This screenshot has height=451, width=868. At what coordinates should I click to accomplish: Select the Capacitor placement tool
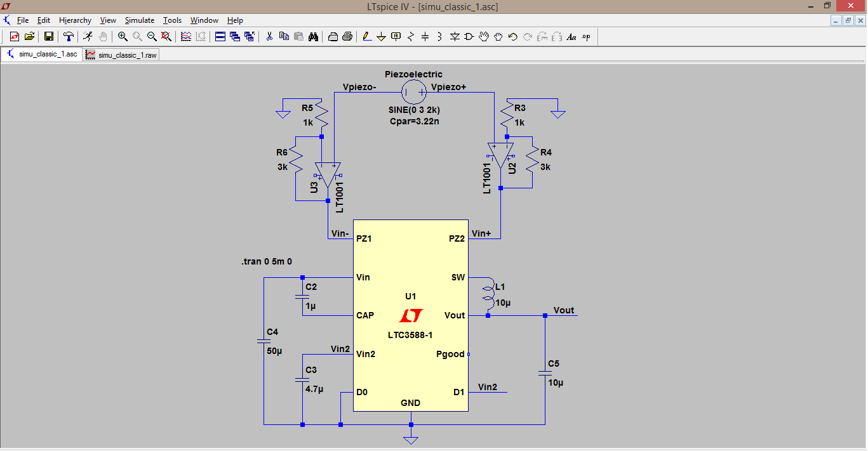(425, 36)
